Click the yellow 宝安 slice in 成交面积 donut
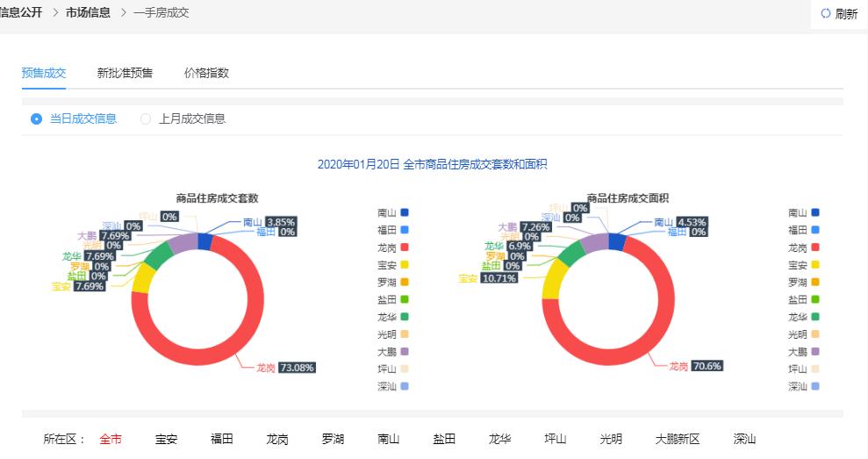Viewport: 868px width, 459px height. click(x=554, y=278)
